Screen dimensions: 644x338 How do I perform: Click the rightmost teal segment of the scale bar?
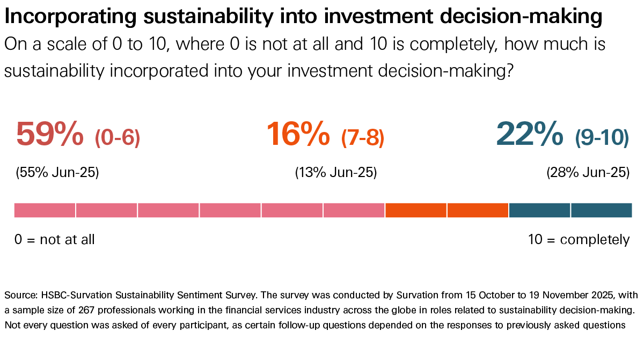tap(602, 210)
